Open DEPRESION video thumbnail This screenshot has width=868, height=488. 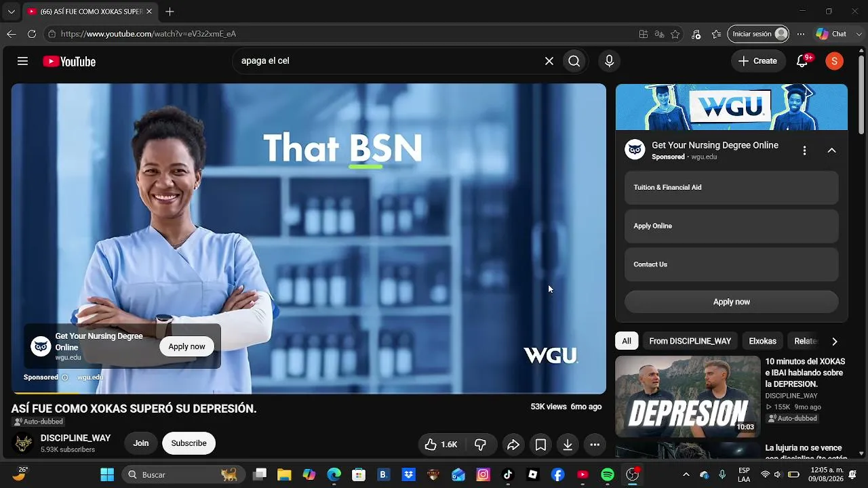pos(688,396)
